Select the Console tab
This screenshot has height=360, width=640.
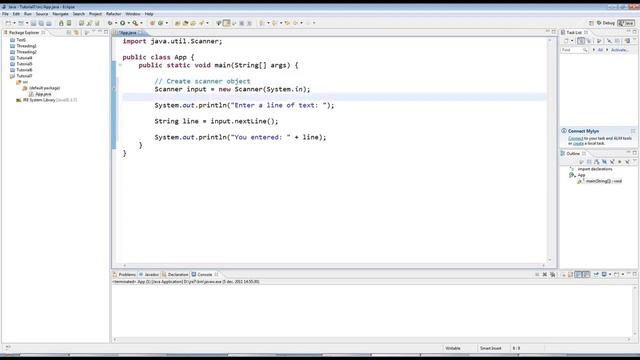click(205, 275)
